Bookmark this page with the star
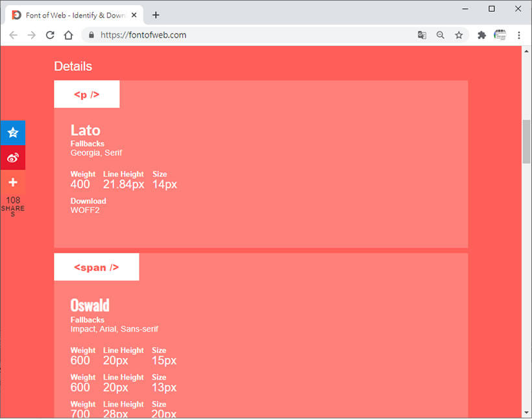The height and width of the screenshot is (419, 532). (x=459, y=35)
